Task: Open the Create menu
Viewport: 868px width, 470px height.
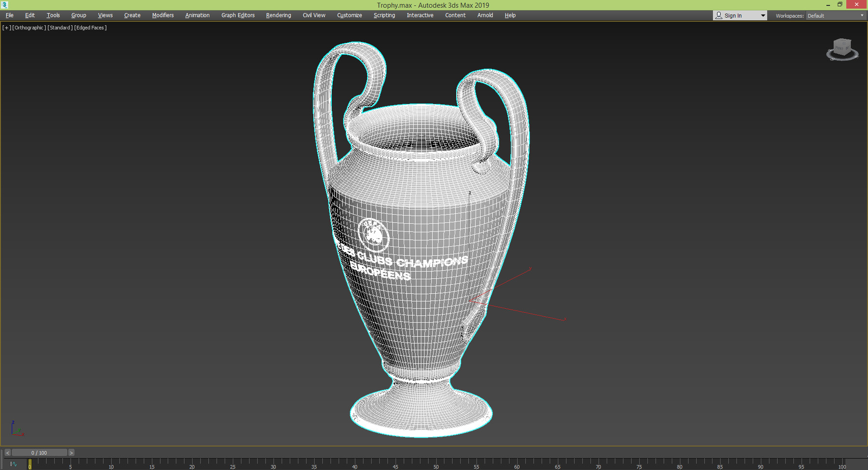Action: point(132,15)
